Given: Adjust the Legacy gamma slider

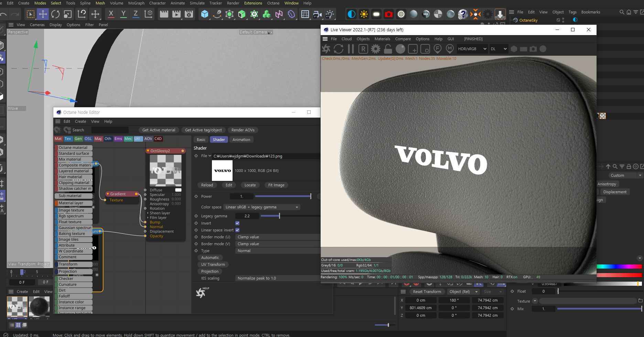Looking at the screenshot, I should (290, 216).
